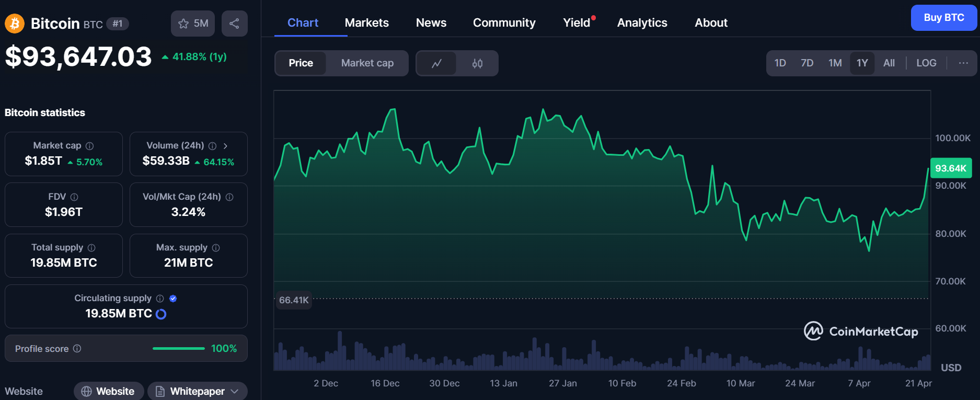Click the share icon next to Bitcoin
Viewport: 980px width, 400px height.
tap(234, 24)
